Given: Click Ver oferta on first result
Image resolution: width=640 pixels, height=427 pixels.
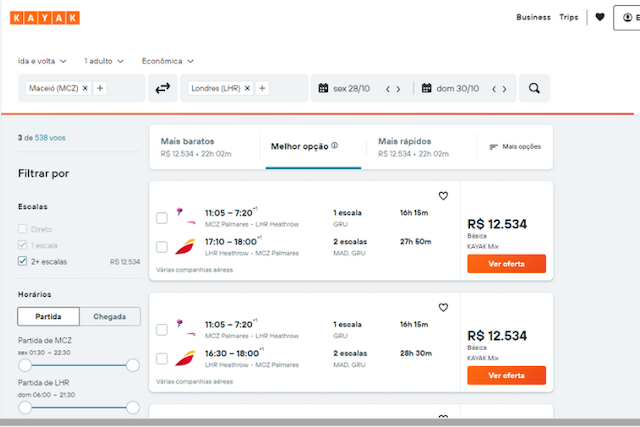Looking at the screenshot, I should coord(507,264).
